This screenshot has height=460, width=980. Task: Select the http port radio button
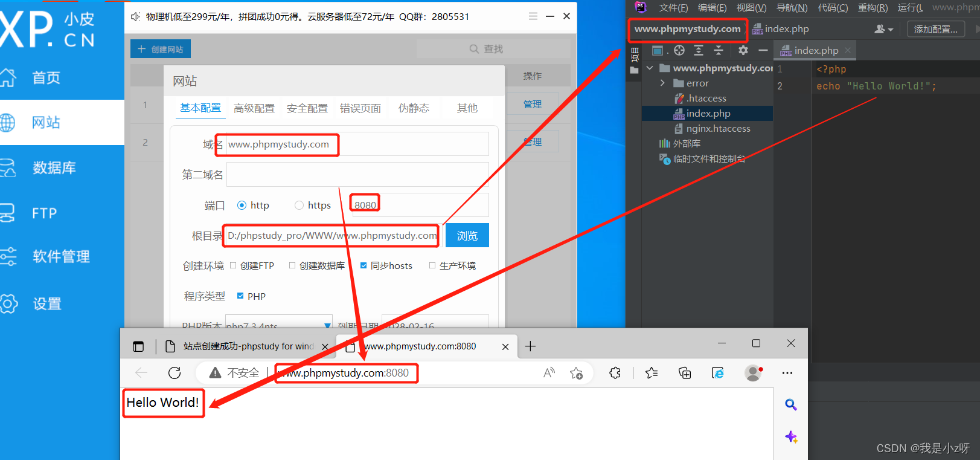(242, 206)
